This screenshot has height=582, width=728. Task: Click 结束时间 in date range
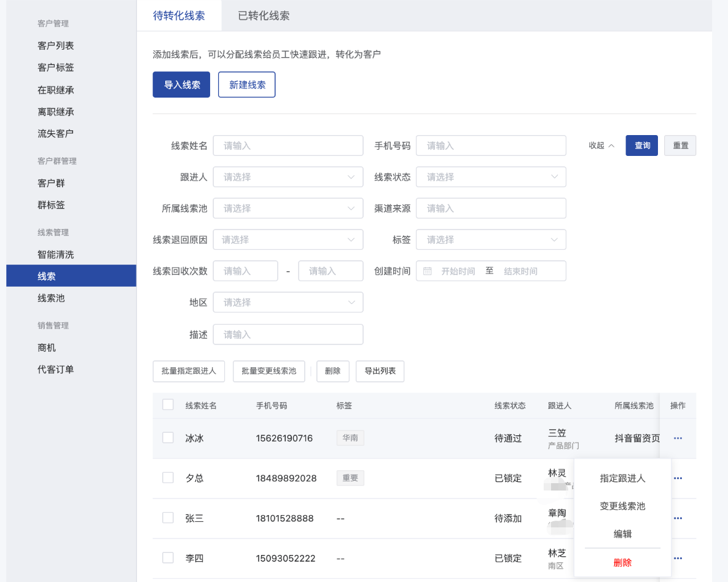(x=520, y=271)
